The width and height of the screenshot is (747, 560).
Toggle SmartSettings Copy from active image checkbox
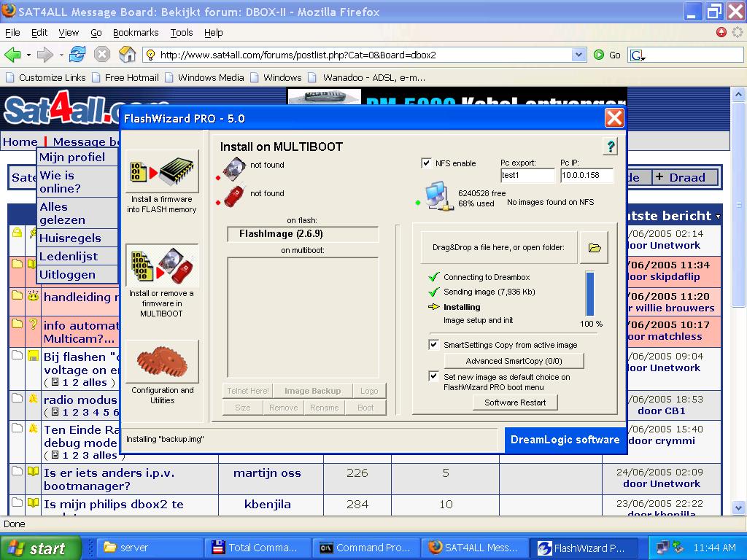433,344
